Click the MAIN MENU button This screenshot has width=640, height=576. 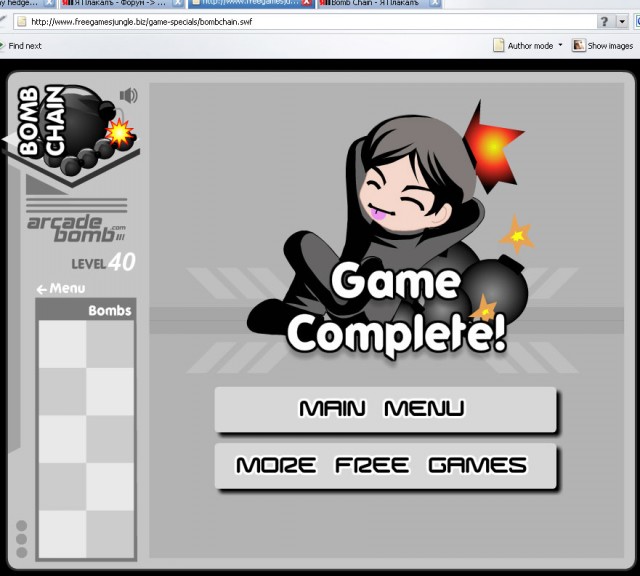point(385,409)
